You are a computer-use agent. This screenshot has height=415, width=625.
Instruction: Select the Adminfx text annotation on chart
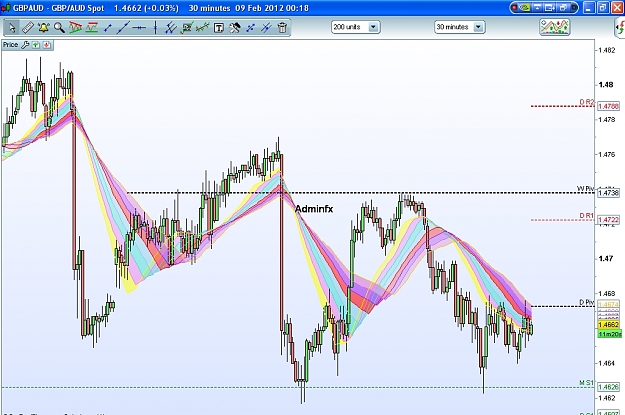[314, 209]
